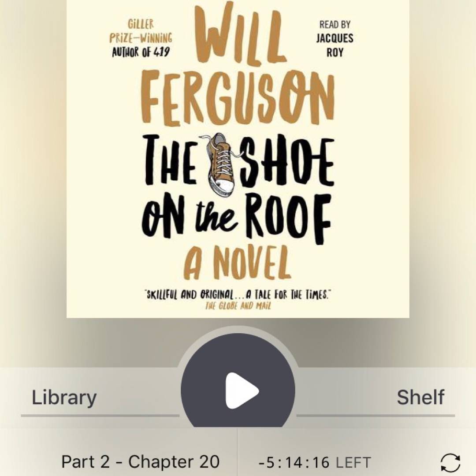The height and width of the screenshot is (476, 476).
Task: Tap the LEFT label beside the timer
Action: coord(353,463)
